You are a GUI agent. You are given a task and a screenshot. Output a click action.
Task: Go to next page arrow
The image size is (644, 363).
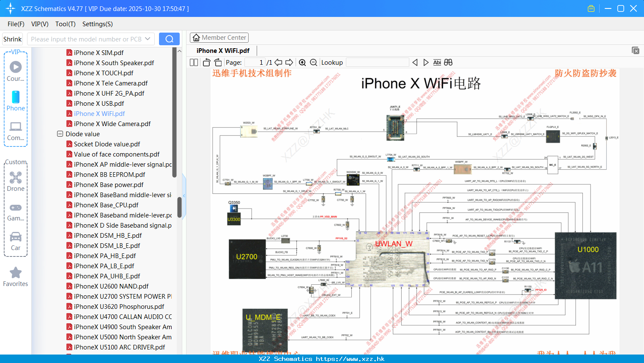[289, 62]
